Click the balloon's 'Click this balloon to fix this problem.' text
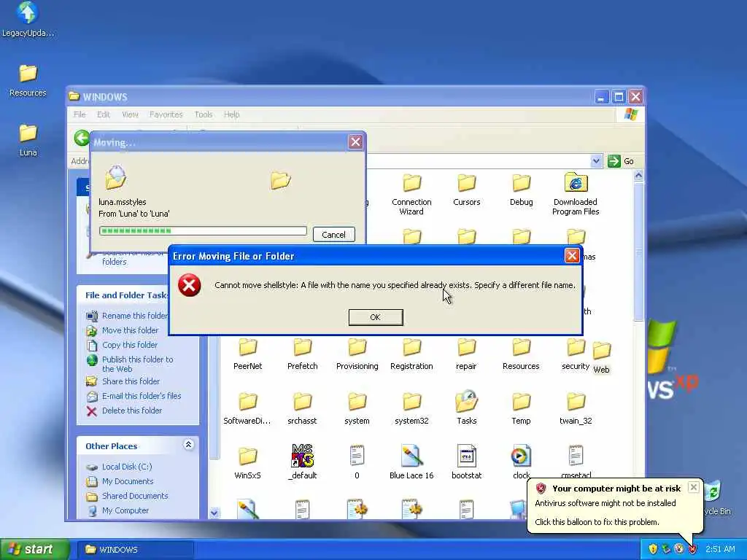This screenshot has width=747, height=560. tap(597, 522)
